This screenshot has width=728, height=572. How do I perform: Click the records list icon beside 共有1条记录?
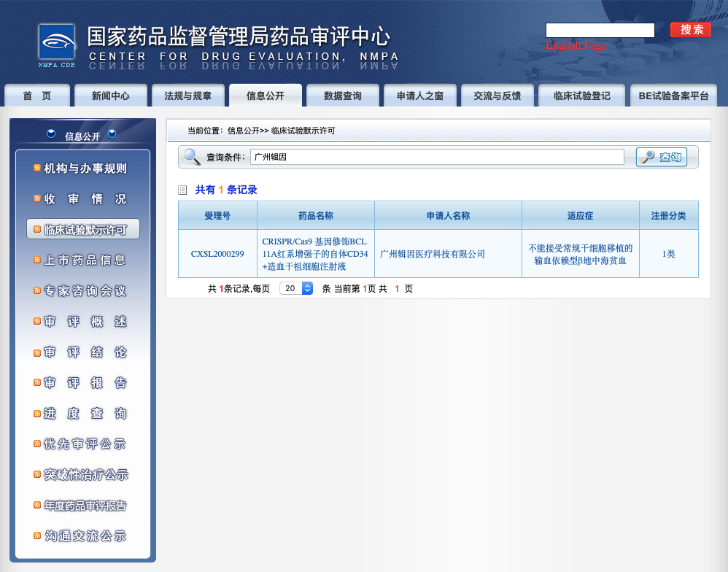pyautogui.click(x=182, y=190)
